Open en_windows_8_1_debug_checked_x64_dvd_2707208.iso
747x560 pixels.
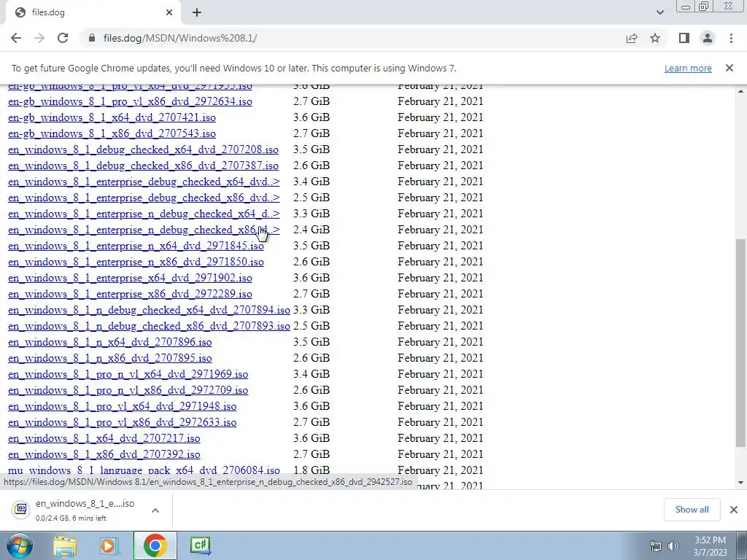point(144,149)
